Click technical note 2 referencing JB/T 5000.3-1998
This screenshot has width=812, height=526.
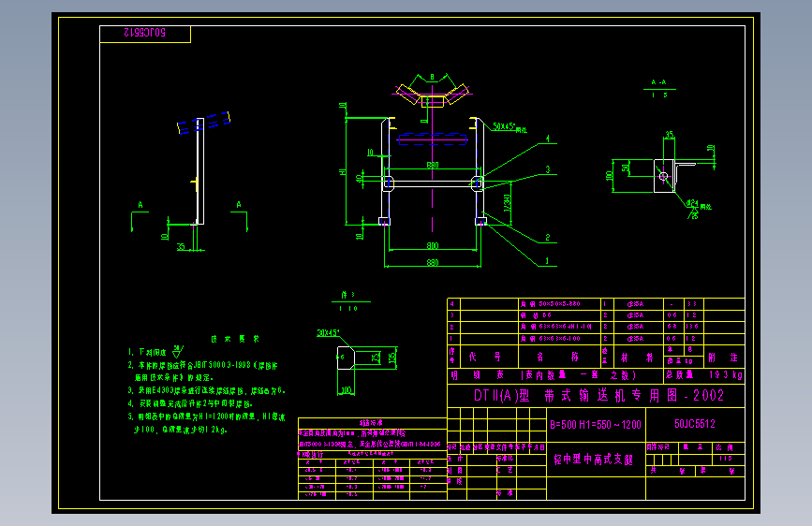[x=203, y=372]
